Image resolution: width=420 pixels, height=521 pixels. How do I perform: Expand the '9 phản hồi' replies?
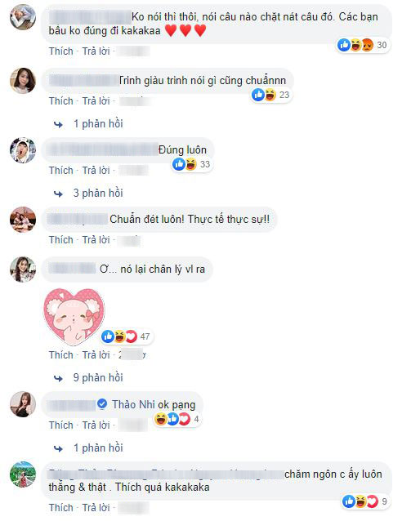tap(98, 378)
